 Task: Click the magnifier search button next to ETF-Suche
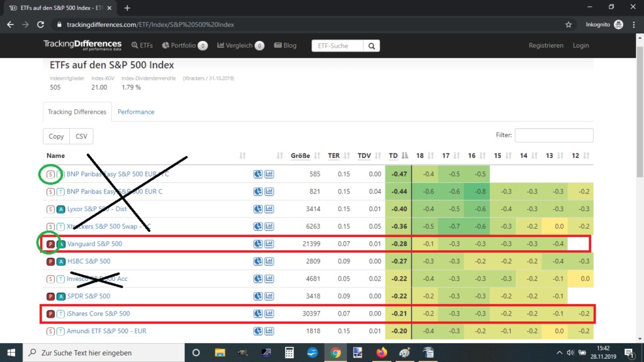coord(371,46)
